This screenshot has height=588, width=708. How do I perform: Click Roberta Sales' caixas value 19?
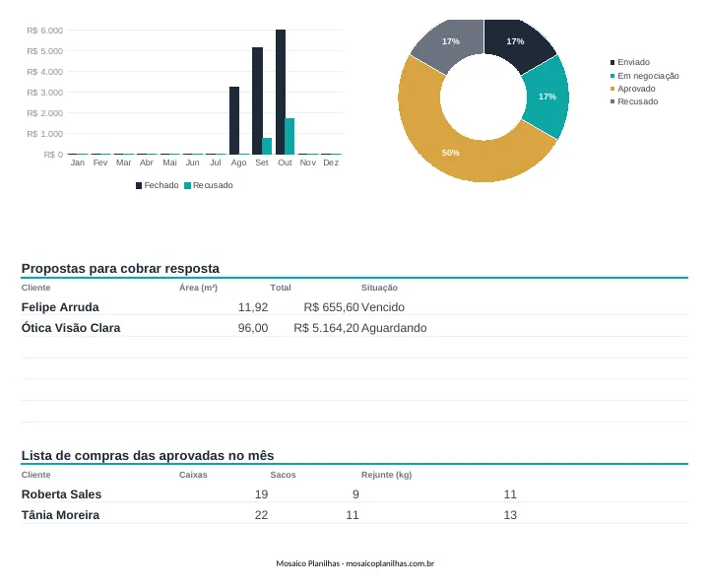(261, 494)
